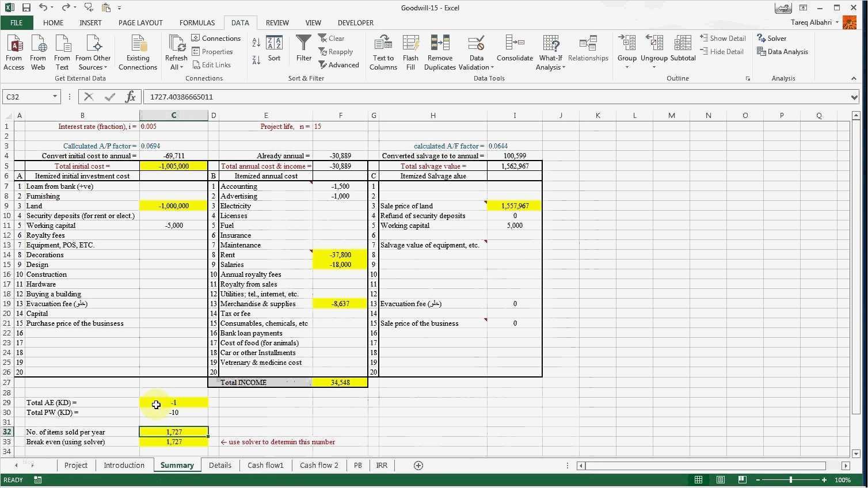The height and width of the screenshot is (488, 868).
Task: Open the Cash flow1 sheet tab
Action: click(265, 466)
